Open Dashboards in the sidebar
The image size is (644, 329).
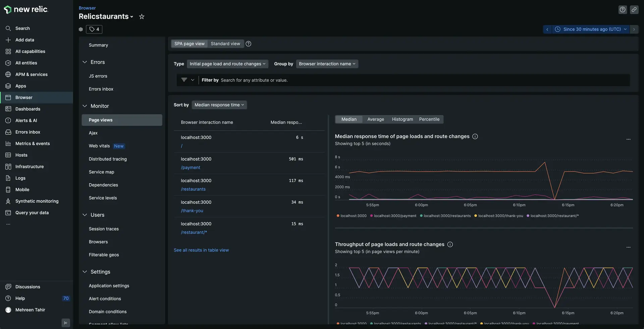[28, 109]
